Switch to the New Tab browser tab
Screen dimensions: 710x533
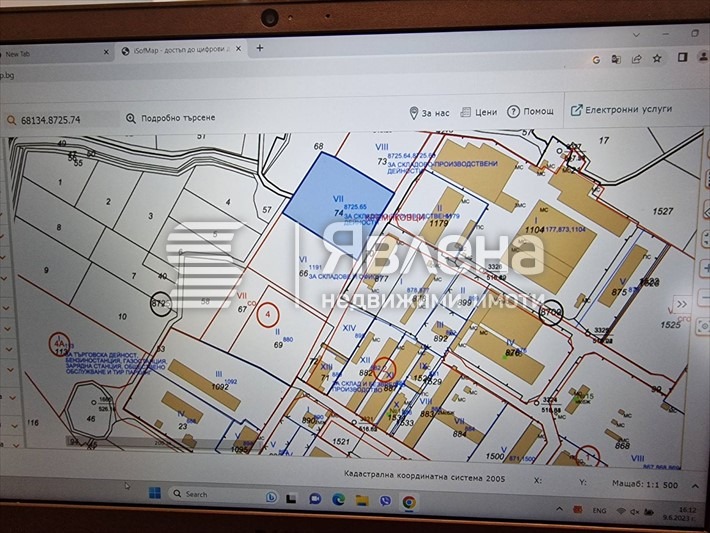click(54, 53)
